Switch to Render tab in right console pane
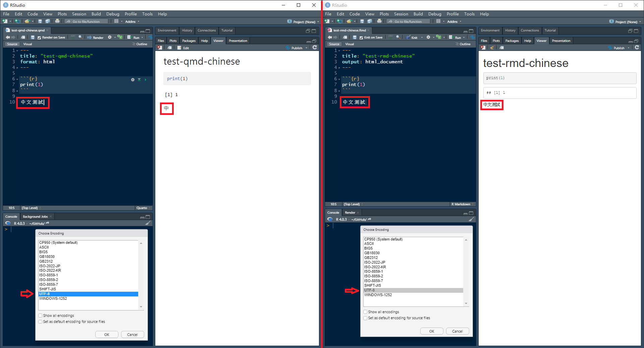 click(x=350, y=213)
